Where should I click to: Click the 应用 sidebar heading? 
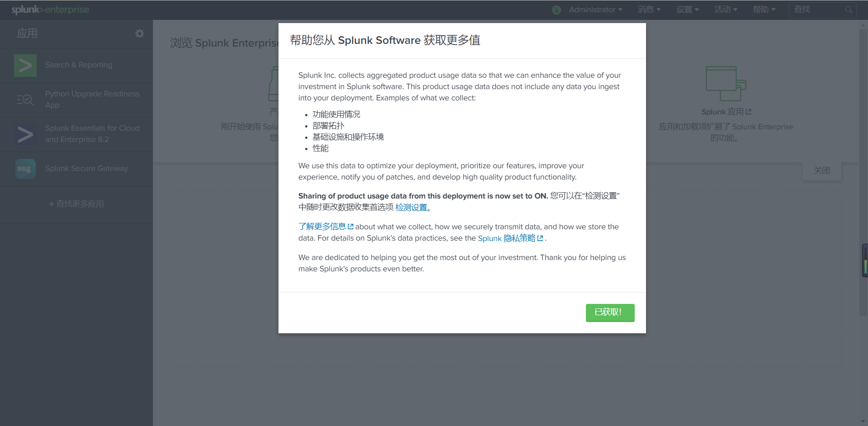[x=27, y=33]
